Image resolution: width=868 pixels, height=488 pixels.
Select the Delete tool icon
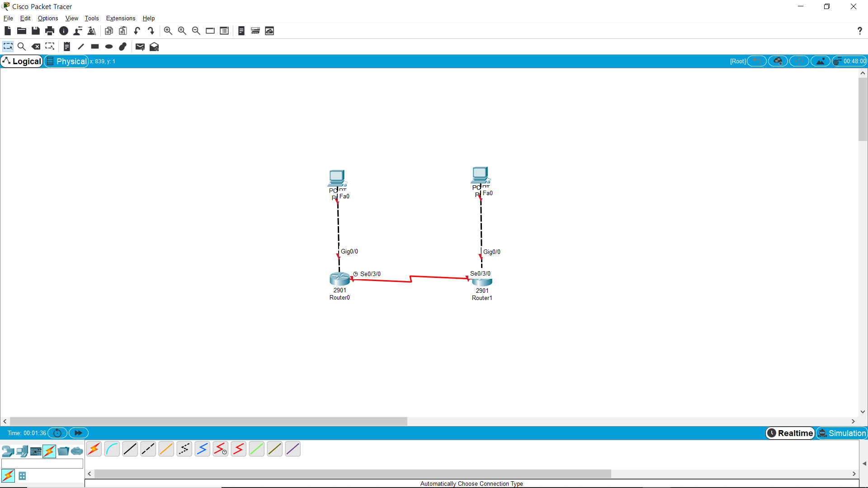tap(36, 47)
